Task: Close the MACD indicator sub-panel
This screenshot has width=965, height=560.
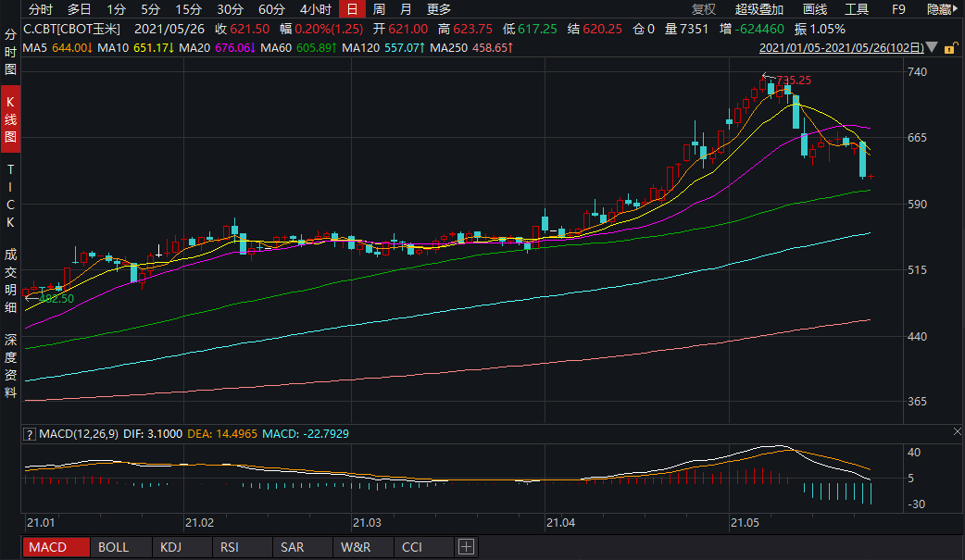Action: point(958,432)
